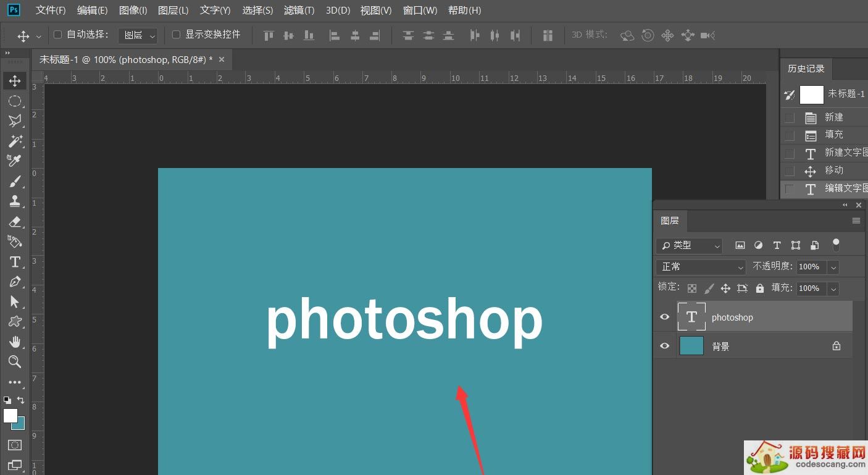868x475 pixels.
Task: Filter layers by type layers icon
Action: point(777,245)
